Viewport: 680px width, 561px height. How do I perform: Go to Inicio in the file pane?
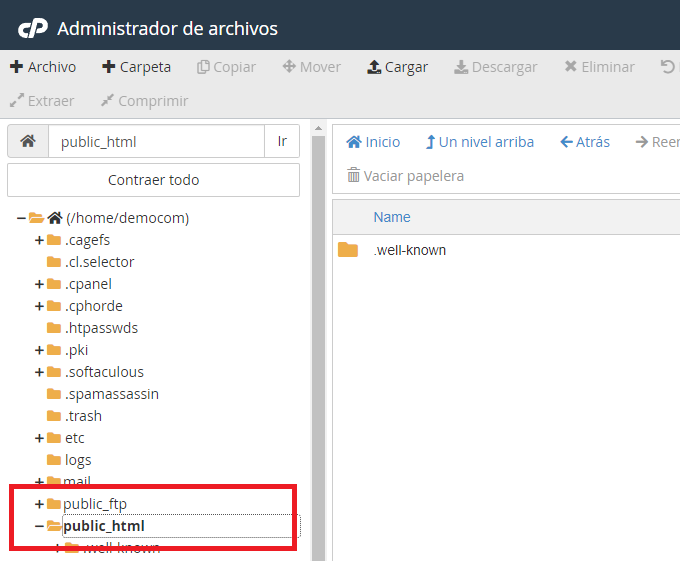(x=373, y=142)
